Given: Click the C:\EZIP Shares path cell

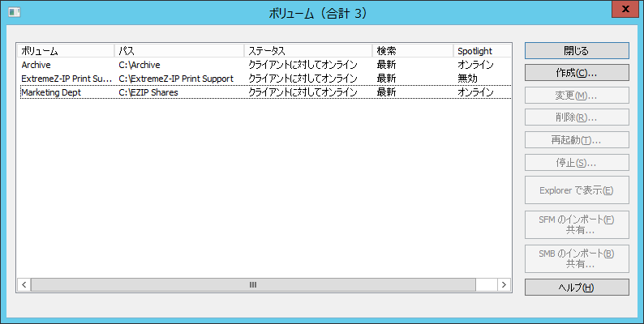Looking at the screenshot, I should point(148,92).
